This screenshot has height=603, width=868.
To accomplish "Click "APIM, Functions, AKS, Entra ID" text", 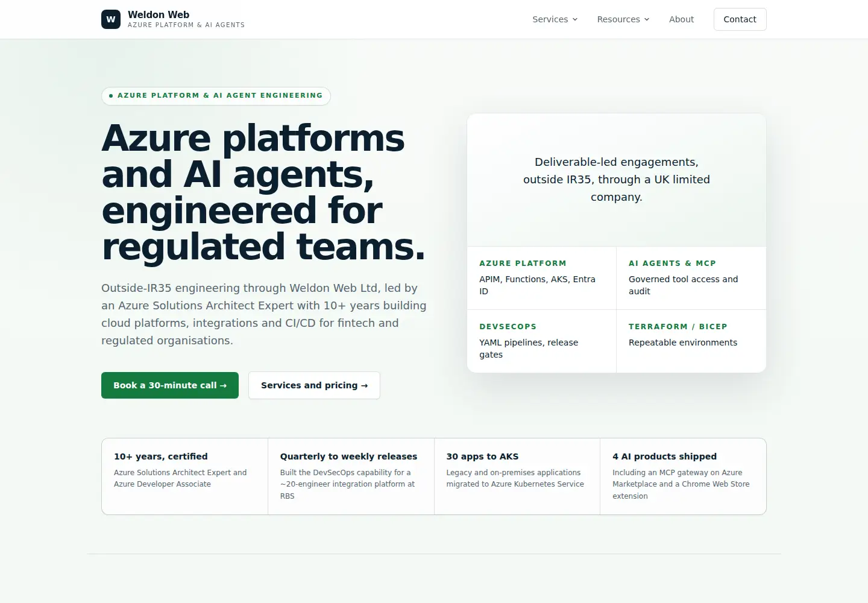I will 537,285.
